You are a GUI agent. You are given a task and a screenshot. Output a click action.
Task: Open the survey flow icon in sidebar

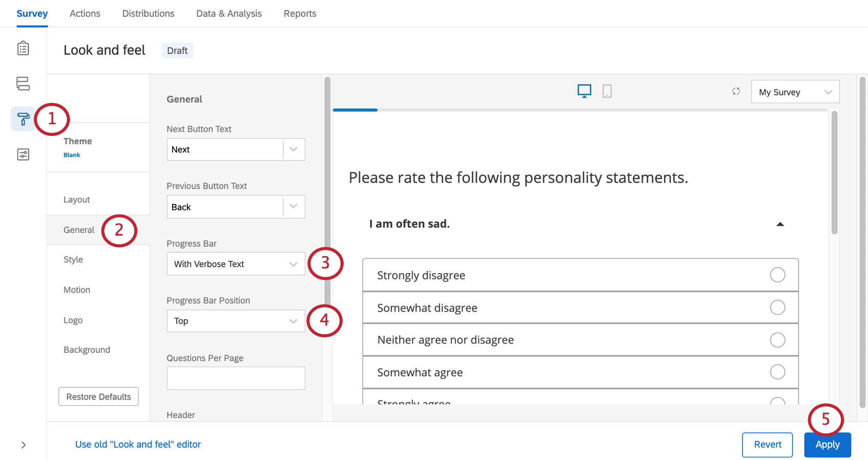pos(23,83)
